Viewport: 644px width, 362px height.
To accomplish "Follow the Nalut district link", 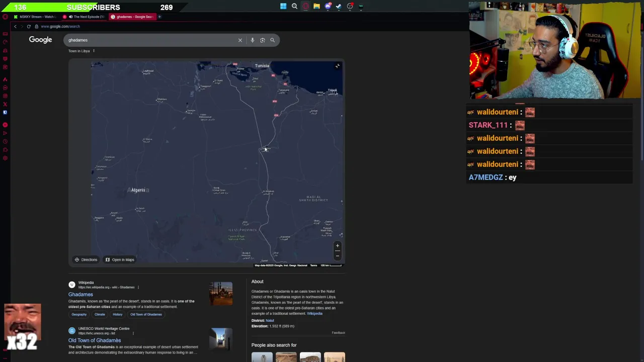I will [x=270, y=320].
